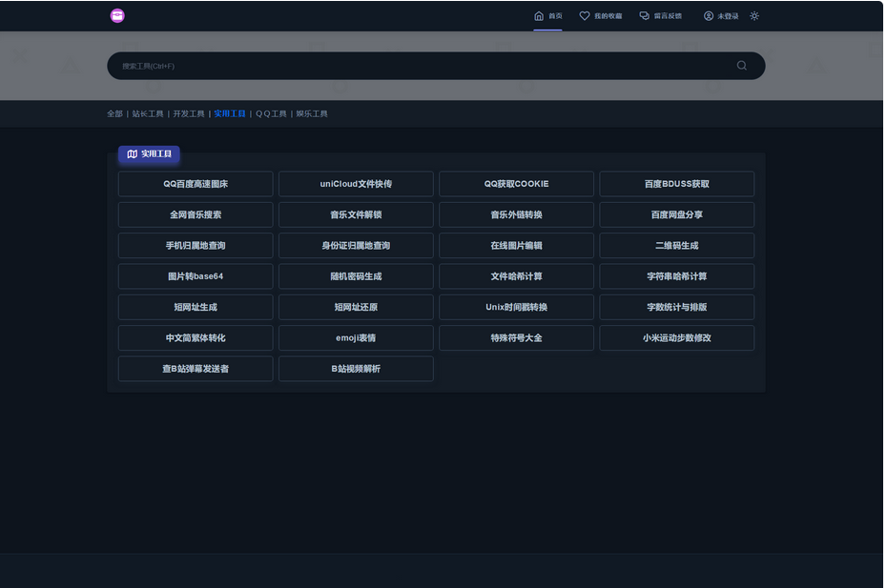Open QQ获取COOKIE tool
The image size is (887, 588).
tap(517, 184)
